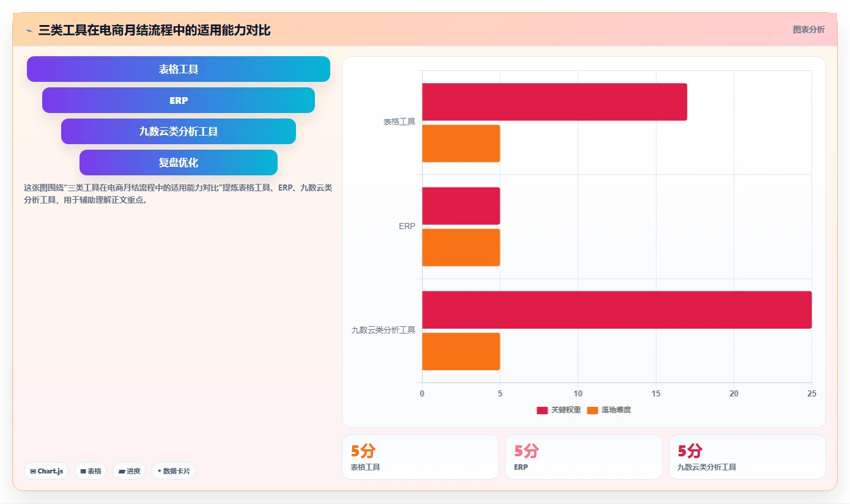The width and height of the screenshot is (850, 504).
Task: Click the 九数云类分析工具 funnel stage
Action: pyautogui.click(x=179, y=131)
